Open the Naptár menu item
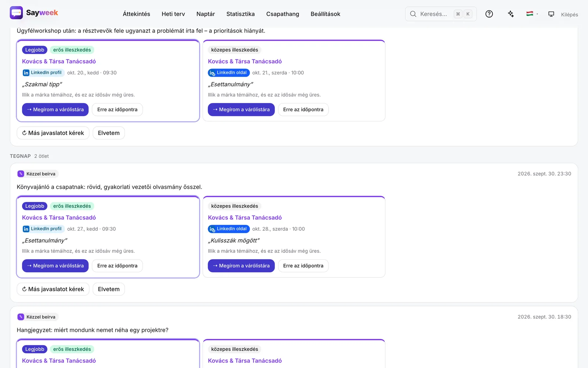 [x=205, y=14]
